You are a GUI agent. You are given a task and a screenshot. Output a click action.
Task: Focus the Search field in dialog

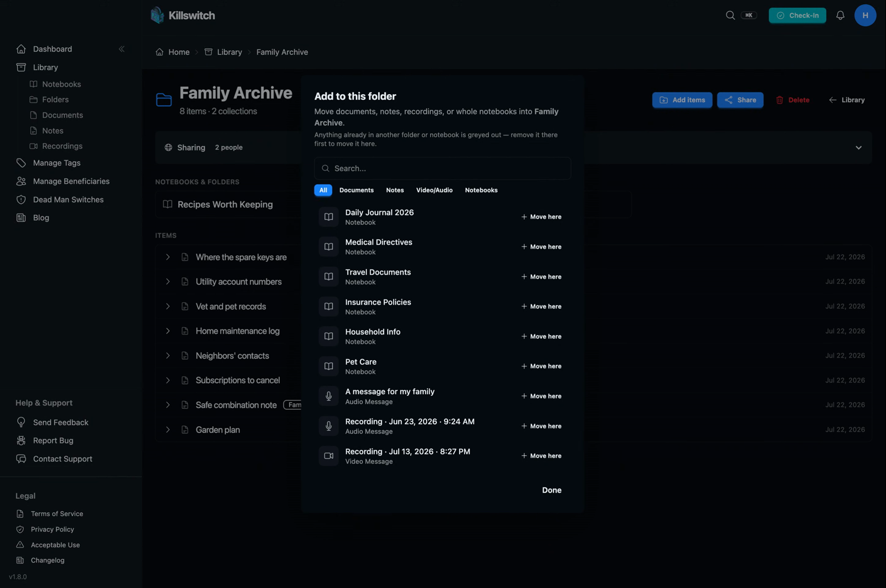point(442,168)
